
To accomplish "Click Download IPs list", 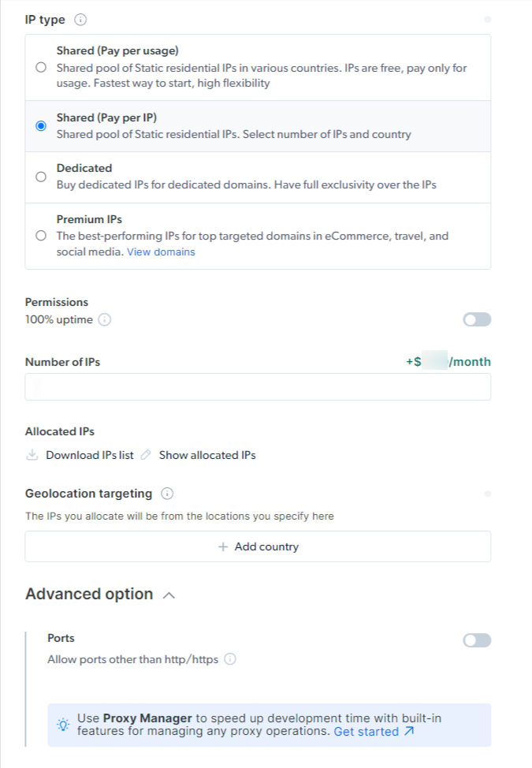I will point(89,455).
